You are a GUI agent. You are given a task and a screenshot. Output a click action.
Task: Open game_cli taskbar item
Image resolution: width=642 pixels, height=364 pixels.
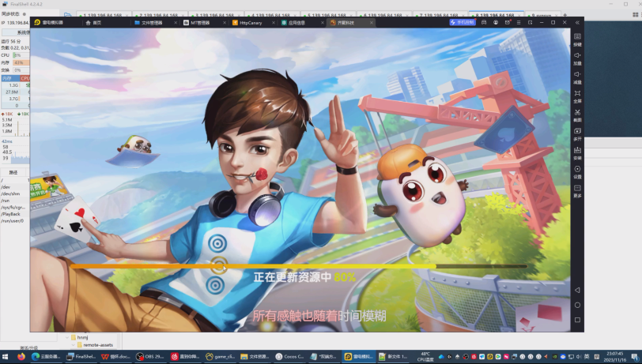coord(220,357)
